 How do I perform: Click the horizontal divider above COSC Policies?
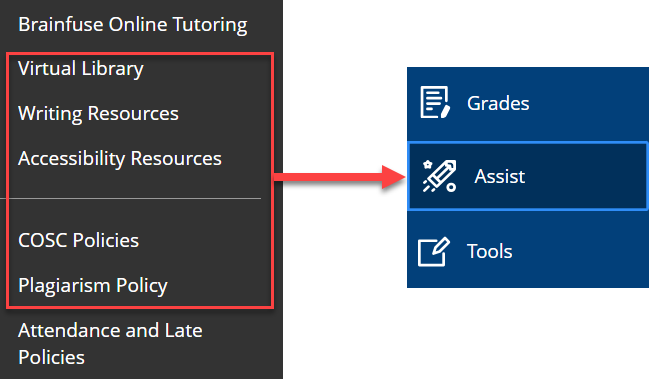[135, 199]
